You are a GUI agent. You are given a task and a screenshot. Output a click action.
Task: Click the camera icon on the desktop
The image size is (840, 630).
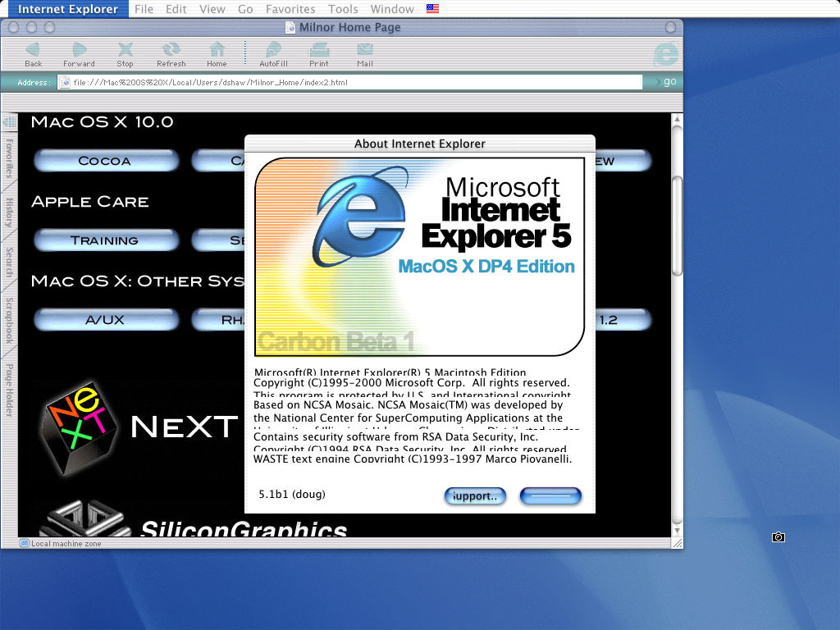click(x=778, y=536)
